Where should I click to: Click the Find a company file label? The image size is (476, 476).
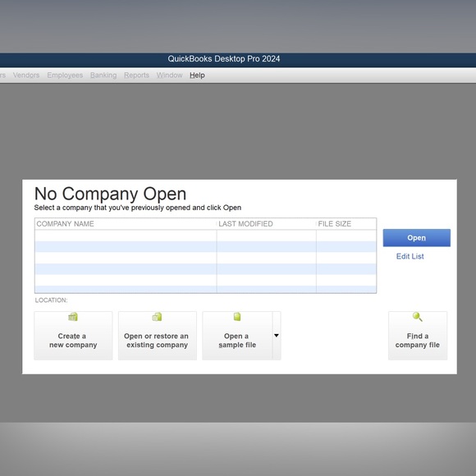click(x=418, y=341)
